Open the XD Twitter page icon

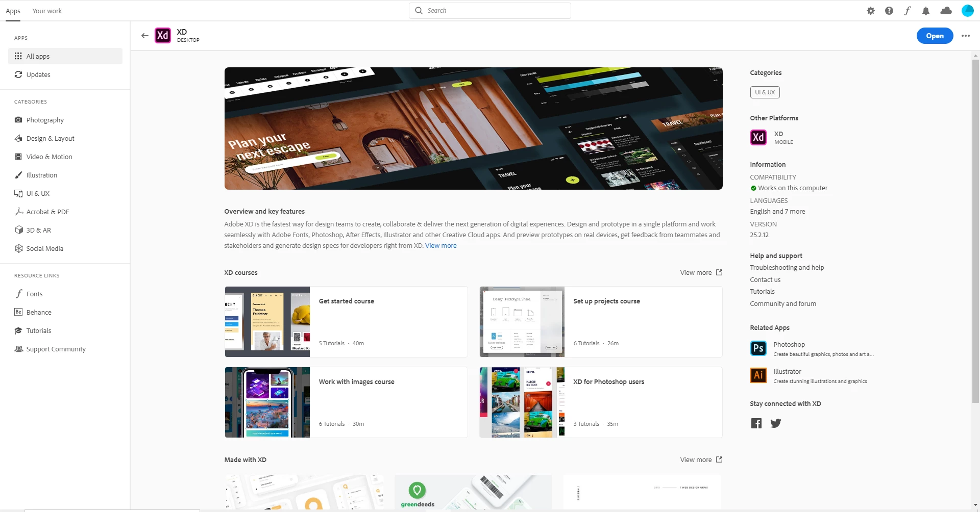tap(776, 423)
